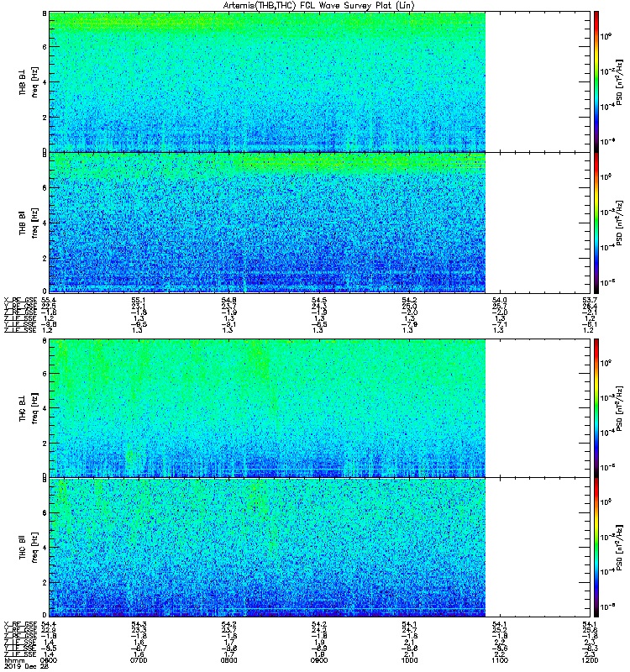Viewport: 630px width, 672px height.
Task: Select the THB B∥ freq axis label
Action: pos(29,223)
